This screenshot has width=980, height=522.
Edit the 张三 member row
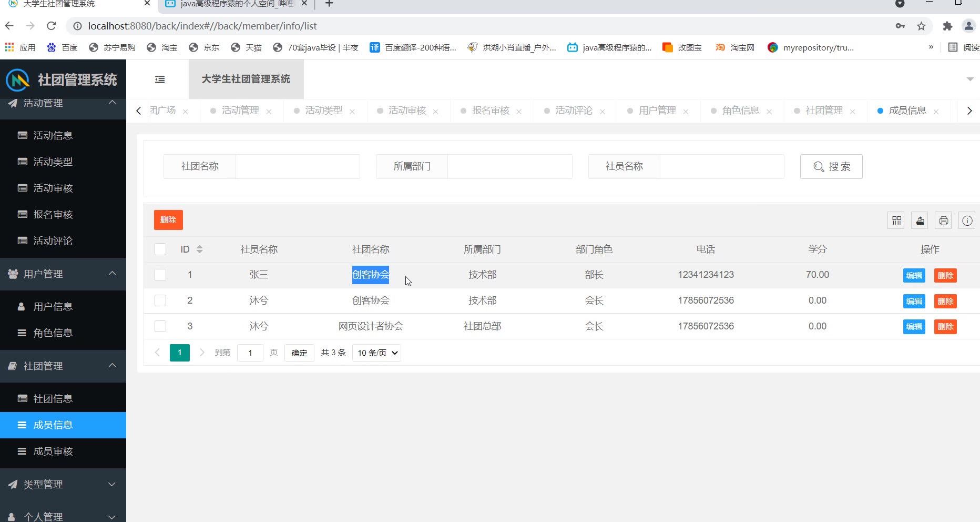[x=914, y=275]
